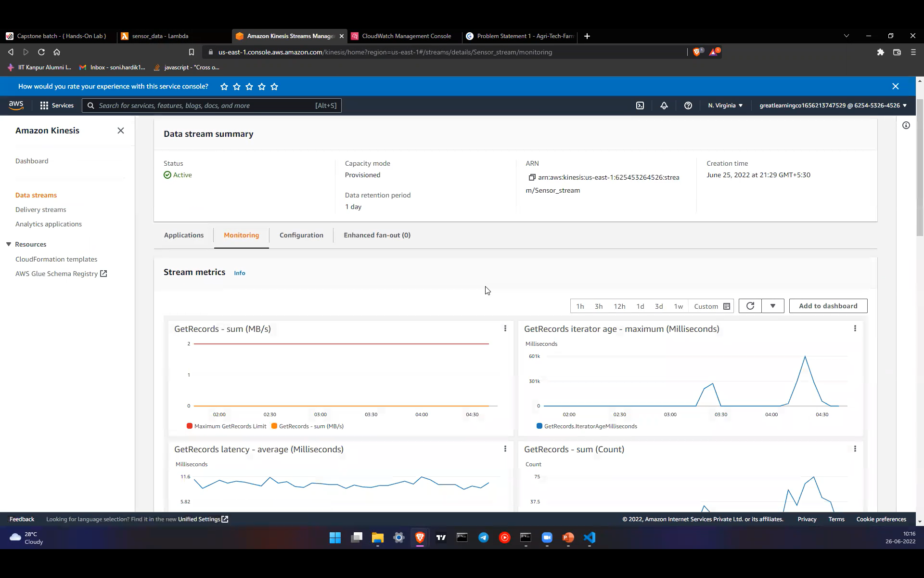Open the account menu dropdown

(x=833, y=105)
